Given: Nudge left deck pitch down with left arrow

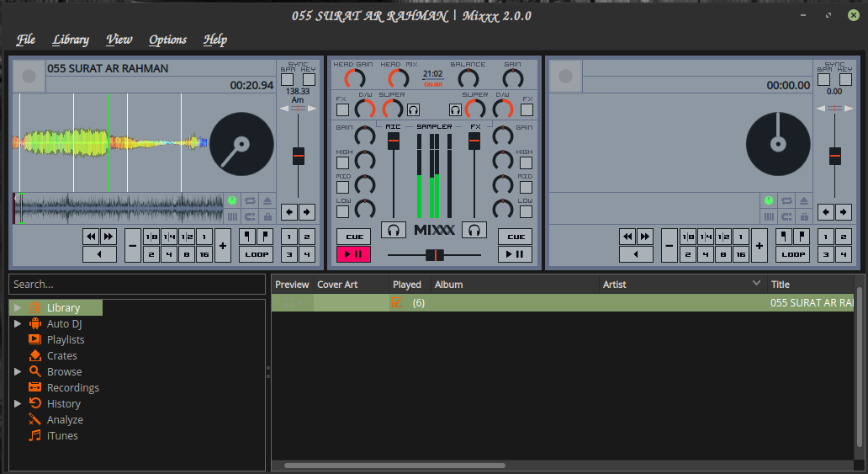Looking at the screenshot, I should (289, 212).
